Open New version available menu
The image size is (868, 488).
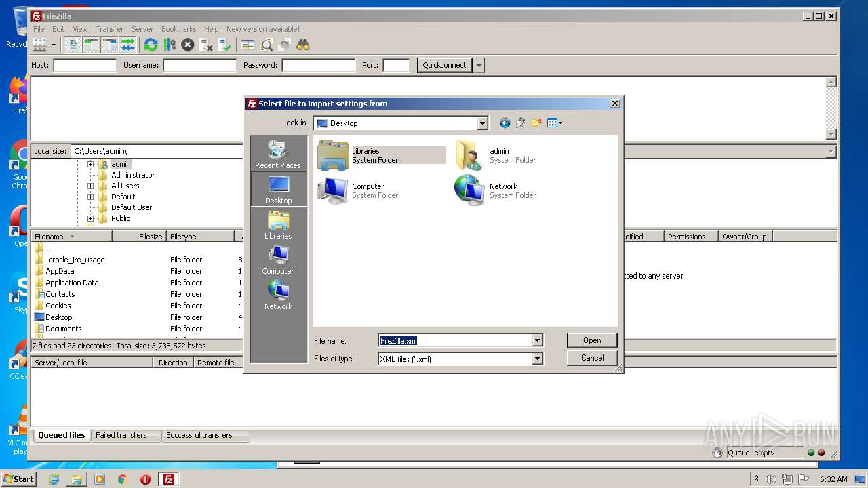point(263,29)
